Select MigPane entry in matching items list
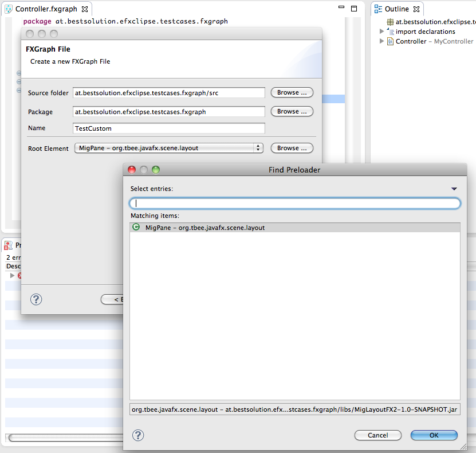The height and width of the screenshot is (453, 476). coord(204,228)
